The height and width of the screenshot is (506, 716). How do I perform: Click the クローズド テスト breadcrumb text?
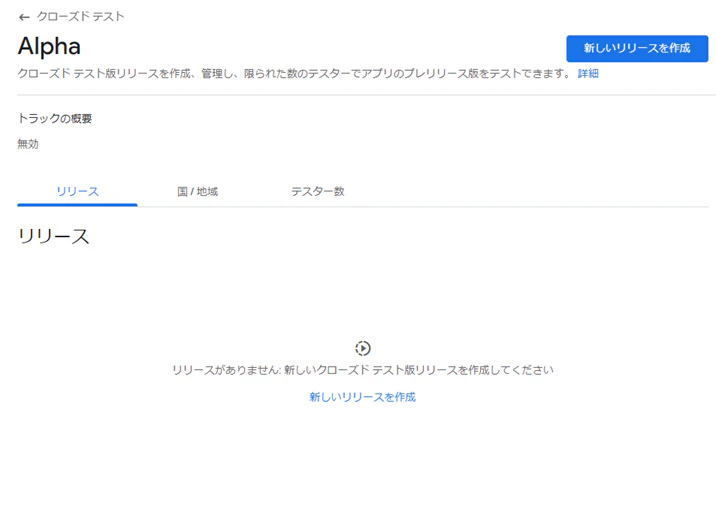[80, 17]
